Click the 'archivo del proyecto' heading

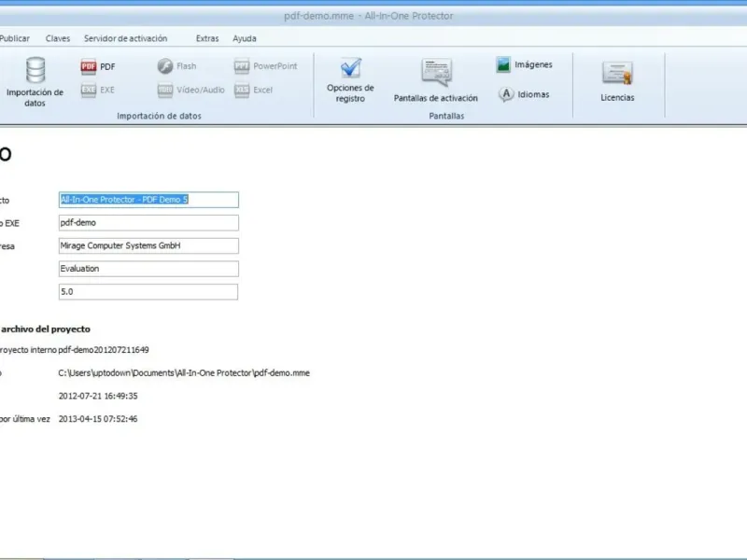point(46,329)
